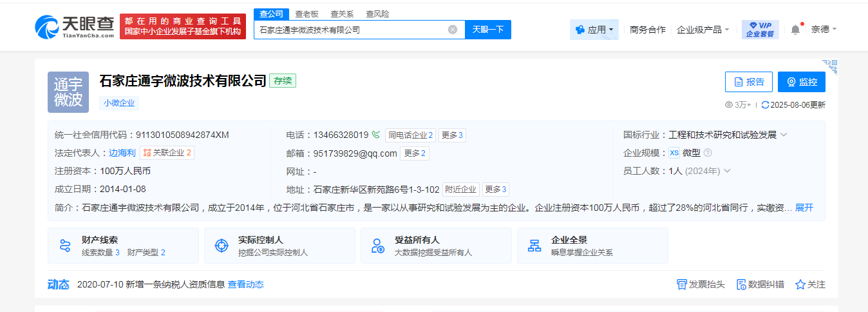
Task: Open the notification bell icon
Action: pyautogui.click(x=795, y=29)
